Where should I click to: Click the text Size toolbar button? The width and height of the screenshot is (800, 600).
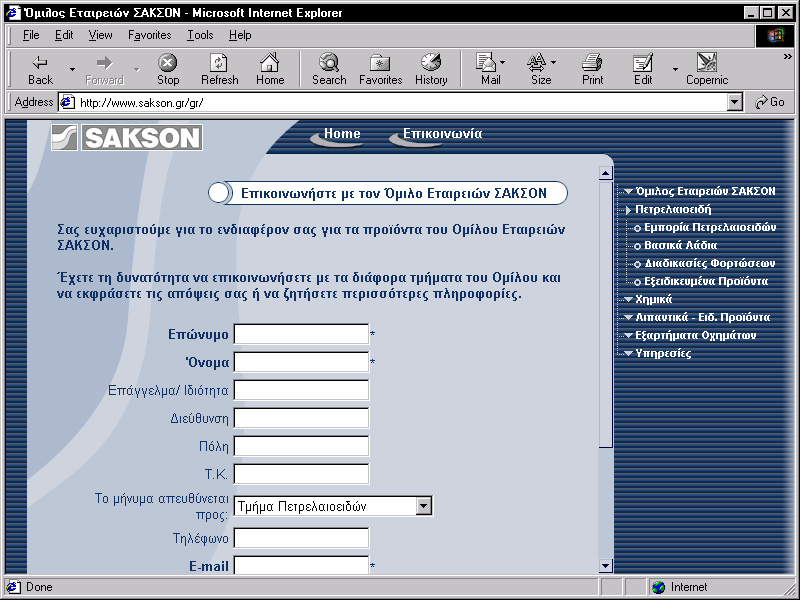coord(541,70)
